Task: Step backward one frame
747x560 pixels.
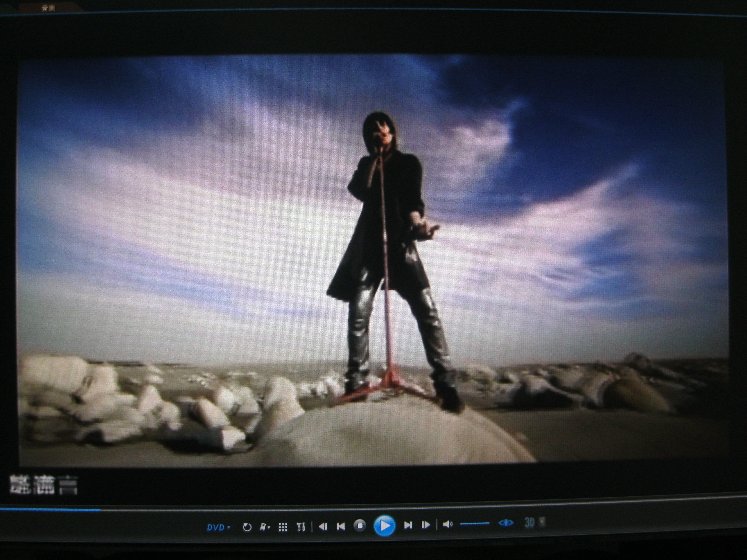Action: tap(323, 526)
